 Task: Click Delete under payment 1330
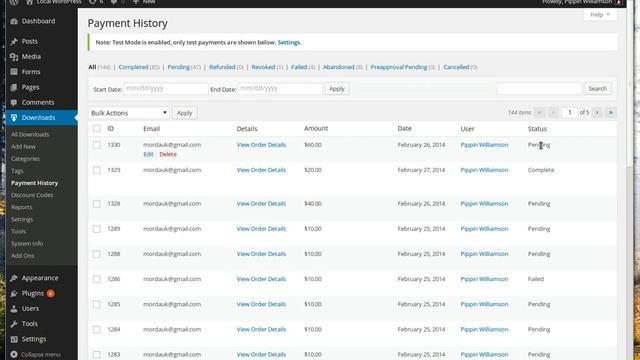pos(168,154)
